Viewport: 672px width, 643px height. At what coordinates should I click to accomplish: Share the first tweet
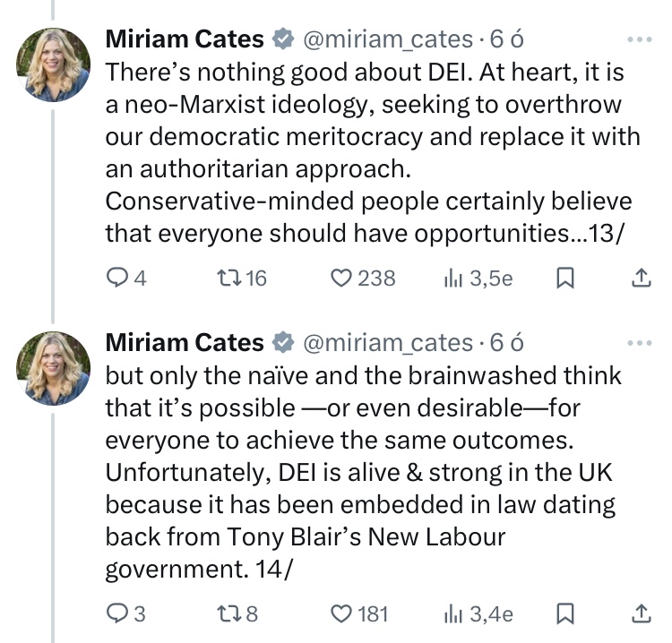tap(641, 279)
